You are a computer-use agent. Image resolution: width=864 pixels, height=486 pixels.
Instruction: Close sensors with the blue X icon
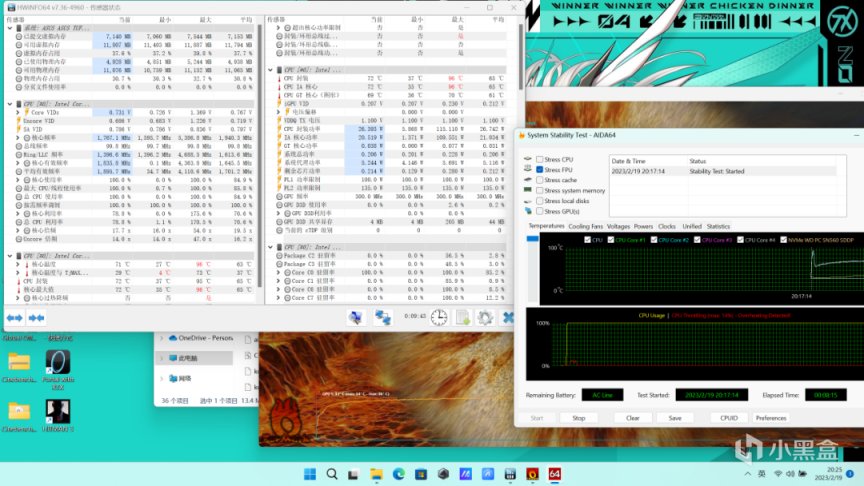point(508,317)
